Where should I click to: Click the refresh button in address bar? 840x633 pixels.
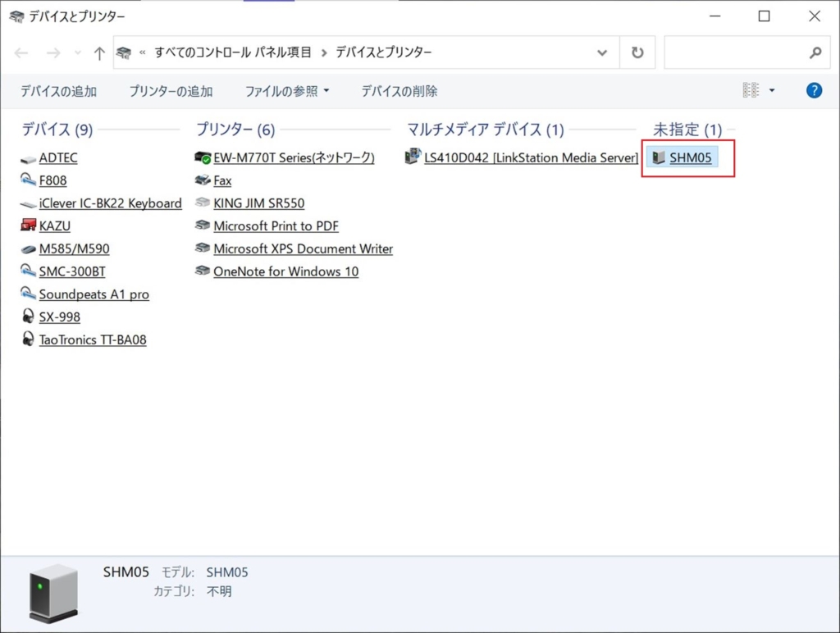637,52
